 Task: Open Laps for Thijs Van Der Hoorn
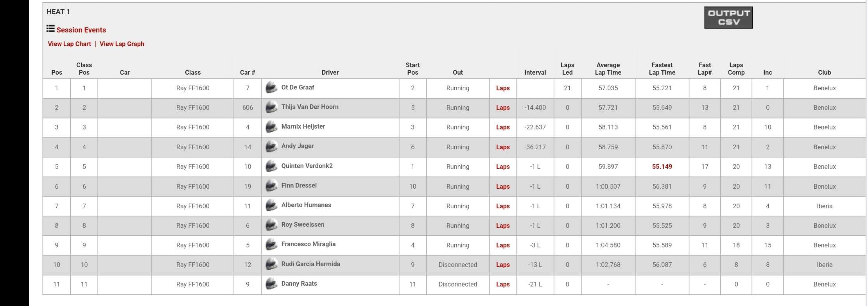pos(503,108)
